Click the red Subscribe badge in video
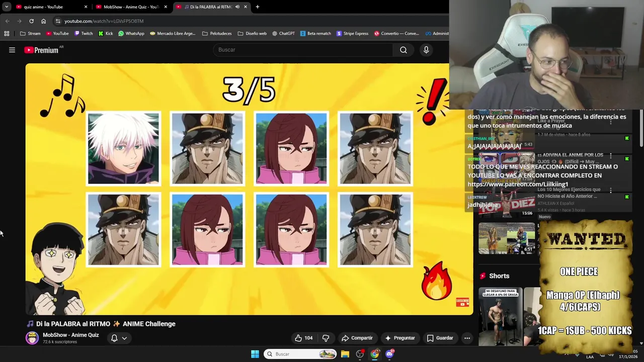This screenshot has width=644, height=362. [462, 302]
